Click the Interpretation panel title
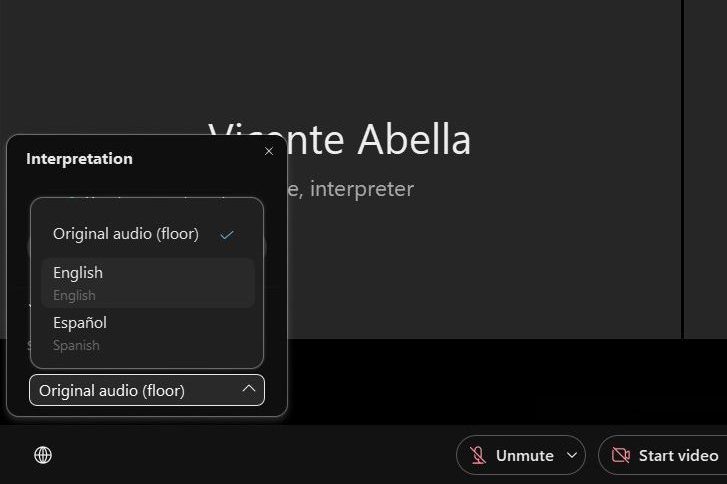The width and height of the screenshot is (727, 484). (79, 158)
